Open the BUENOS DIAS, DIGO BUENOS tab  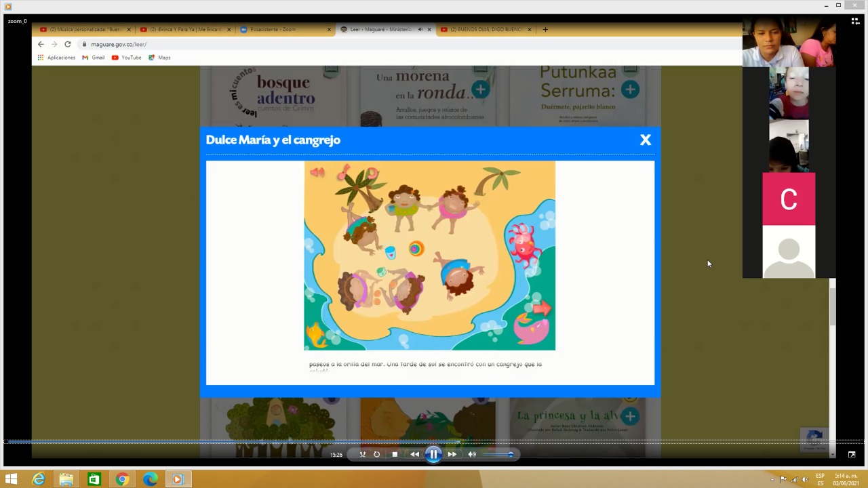click(x=485, y=29)
